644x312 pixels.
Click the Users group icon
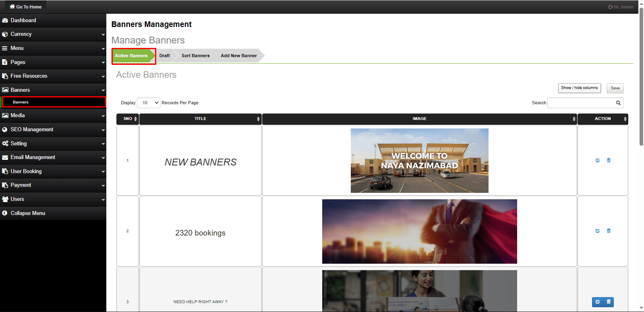5,199
